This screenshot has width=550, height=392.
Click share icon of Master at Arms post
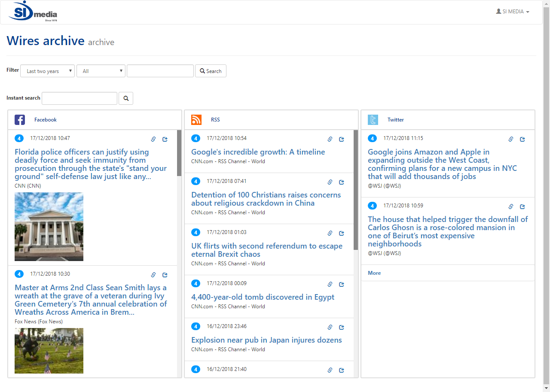coord(165,275)
